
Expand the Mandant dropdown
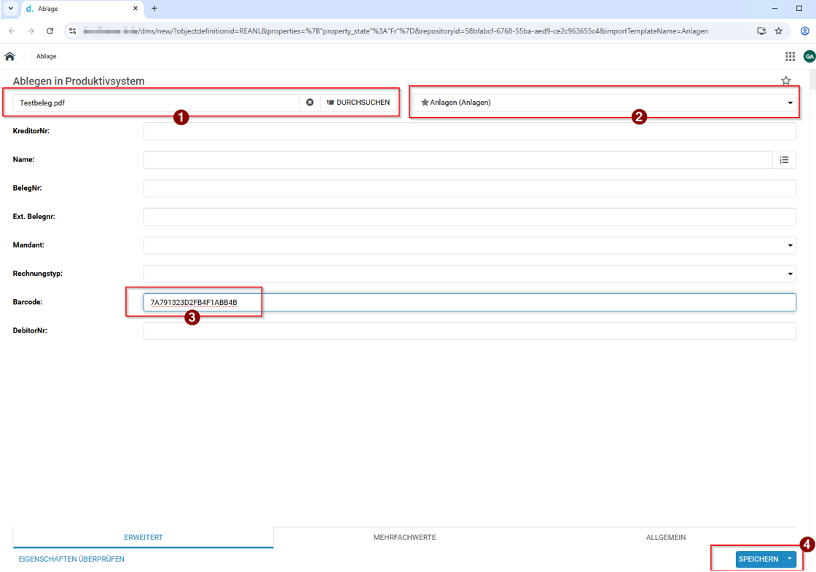469,245
